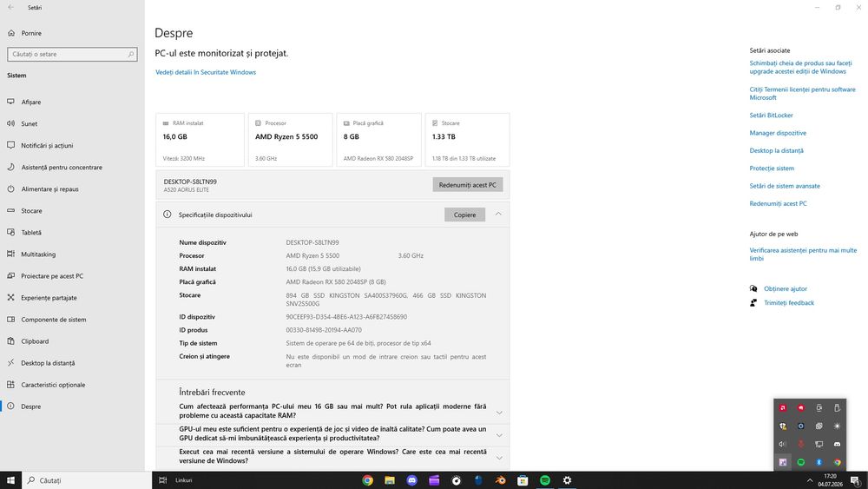Click the Experiențe partajate sidebar icon
Screen dimensions: 868x489
pos(10,297)
